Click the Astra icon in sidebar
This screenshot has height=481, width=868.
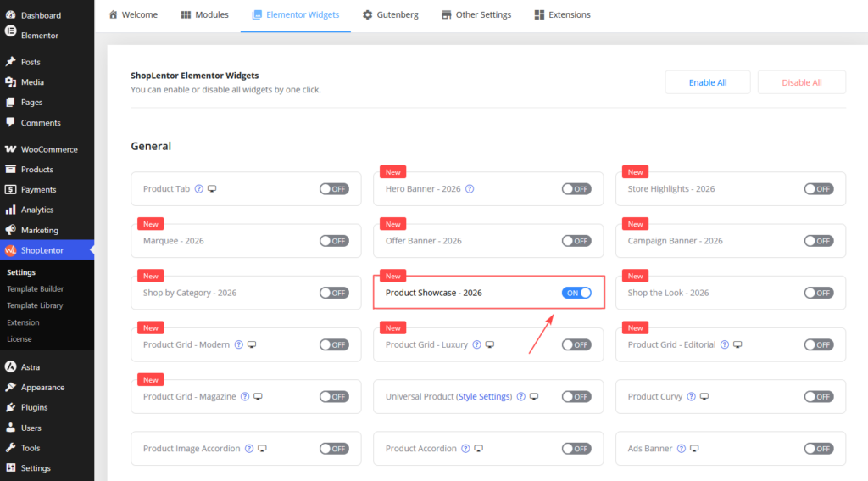click(x=10, y=366)
